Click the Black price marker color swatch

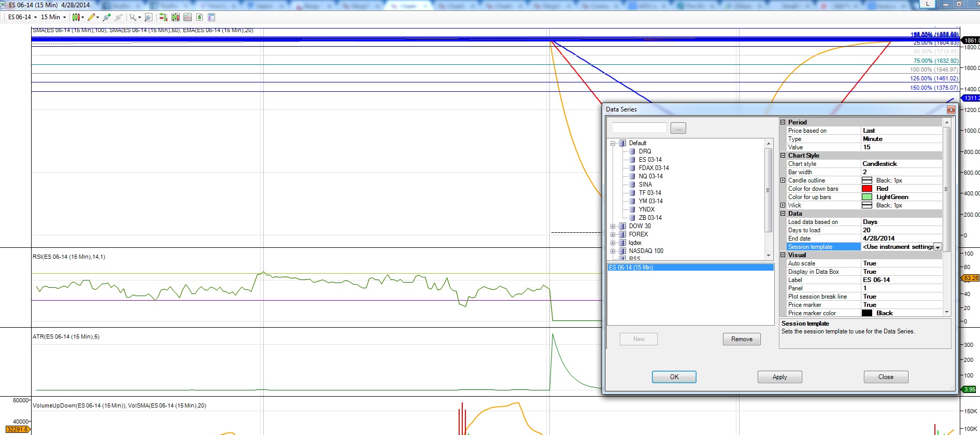pyautogui.click(x=867, y=313)
